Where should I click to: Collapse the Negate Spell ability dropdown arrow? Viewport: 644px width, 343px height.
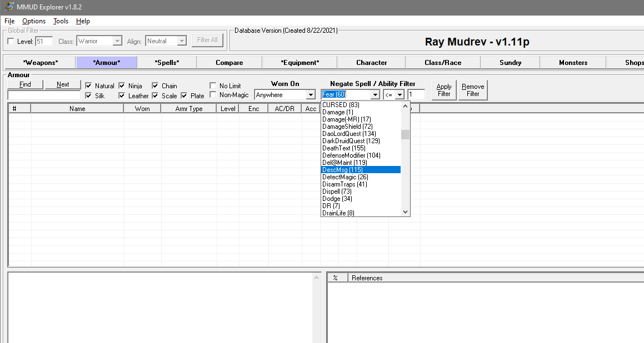[375, 95]
